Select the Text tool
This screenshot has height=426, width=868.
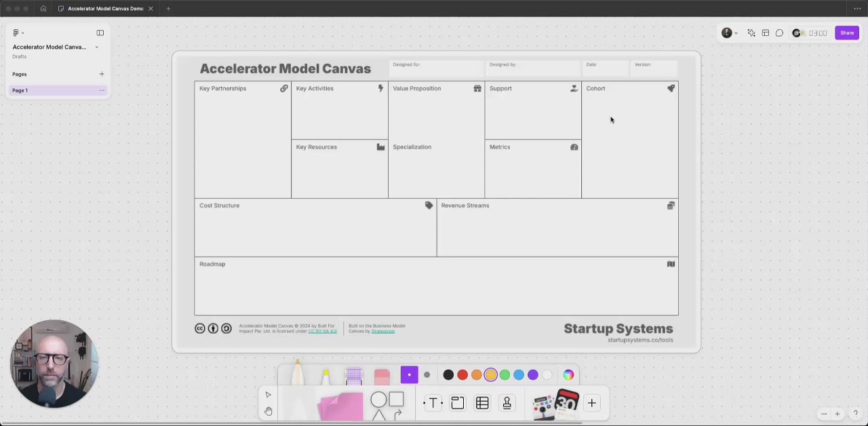(433, 403)
